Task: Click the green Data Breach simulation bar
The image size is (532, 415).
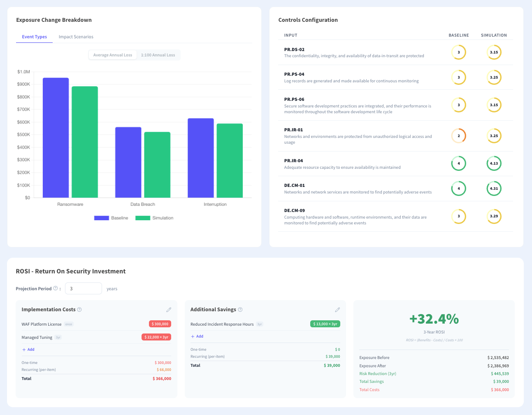Action: (157, 165)
